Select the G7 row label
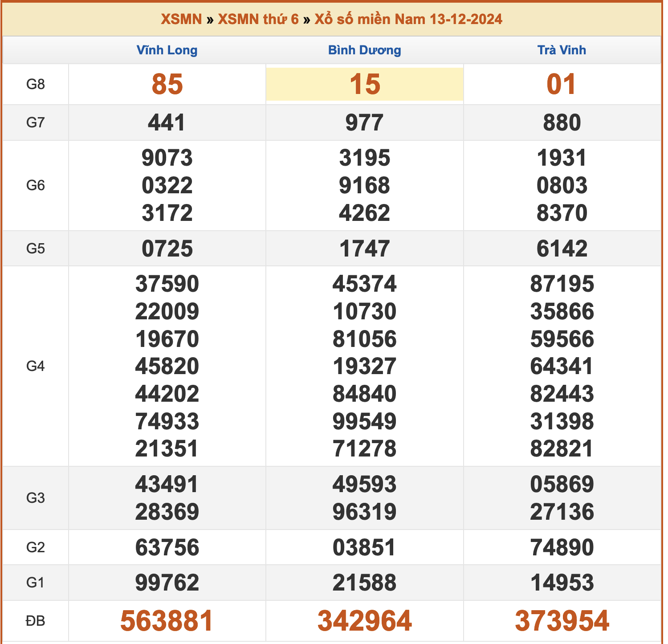Viewport: 668px width, 644px height. [36, 122]
